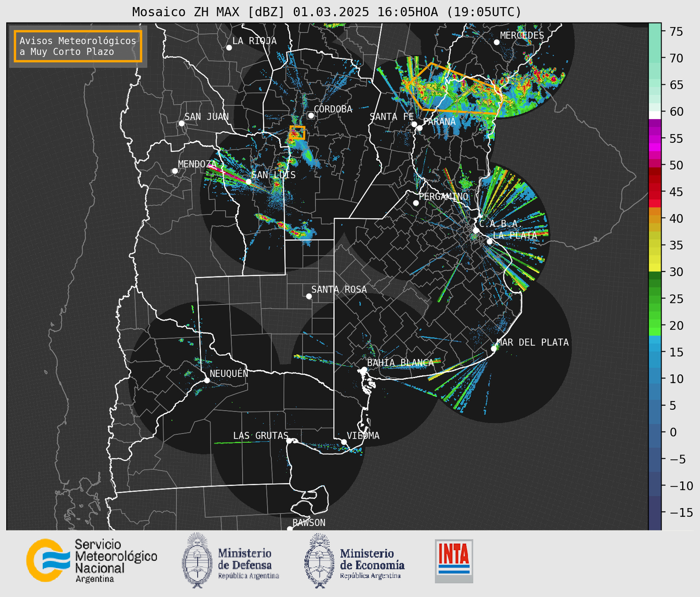
Task: Click the INTA logo
Action: 454,561
